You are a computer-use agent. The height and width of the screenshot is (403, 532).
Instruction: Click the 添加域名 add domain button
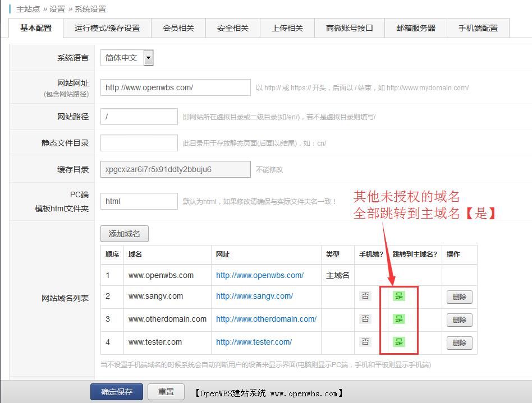tap(125, 234)
